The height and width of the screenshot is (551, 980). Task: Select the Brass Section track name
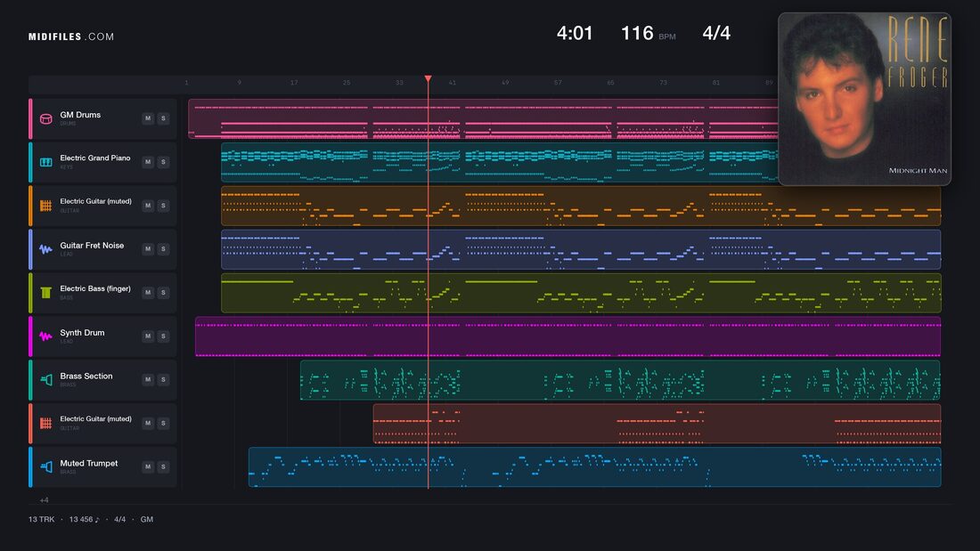click(x=86, y=376)
